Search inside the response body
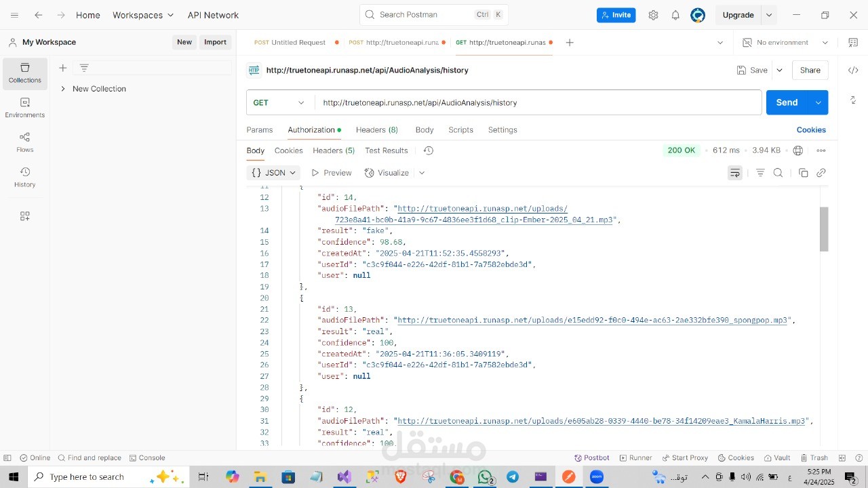 coord(778,173)
